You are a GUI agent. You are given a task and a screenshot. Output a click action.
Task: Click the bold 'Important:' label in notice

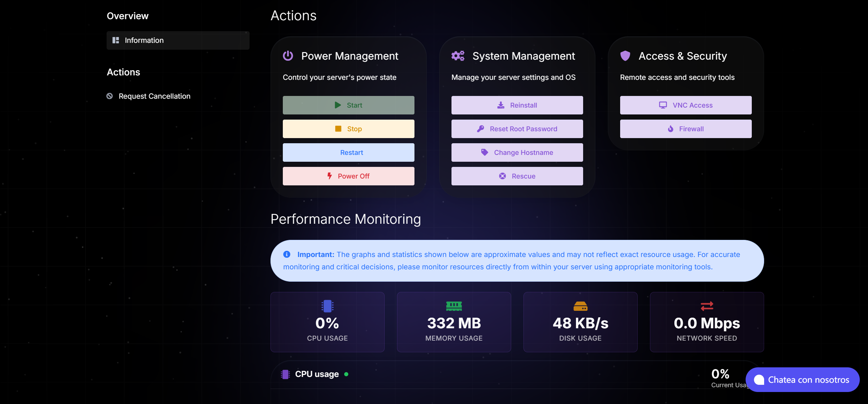315,255
